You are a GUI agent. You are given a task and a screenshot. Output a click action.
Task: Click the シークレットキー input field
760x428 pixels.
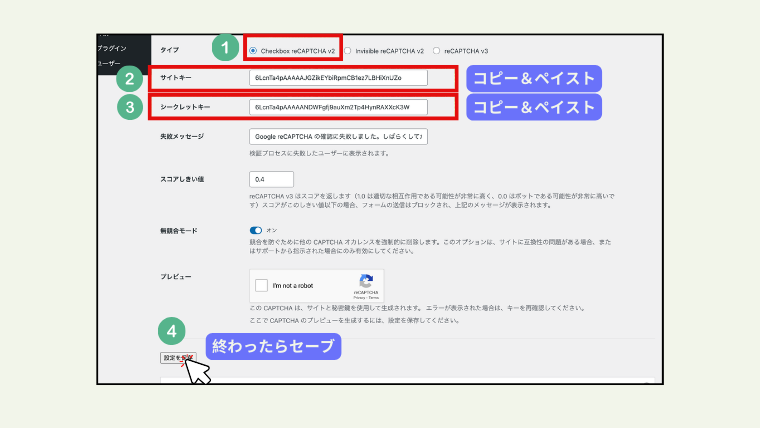pyautogui.click(x=338, y=107)
